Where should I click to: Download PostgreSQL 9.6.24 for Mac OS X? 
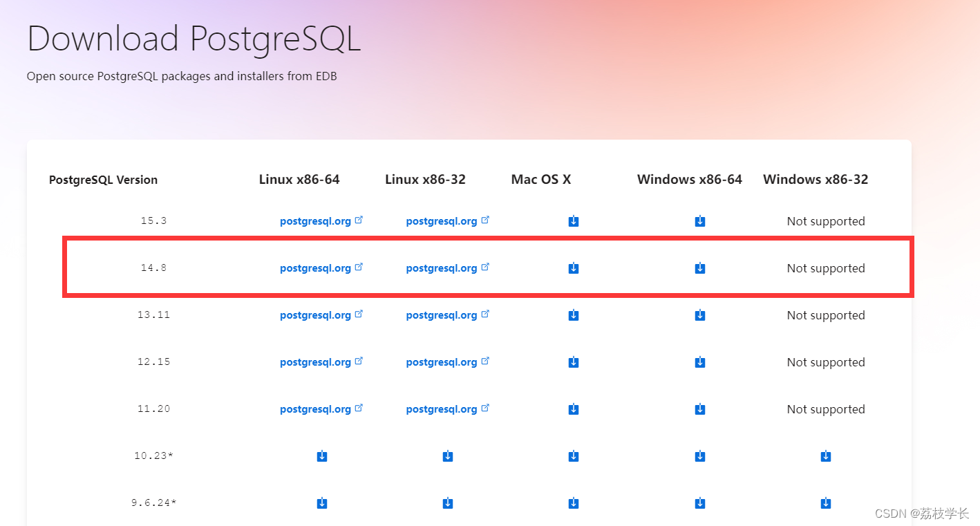tap(574, 503)
